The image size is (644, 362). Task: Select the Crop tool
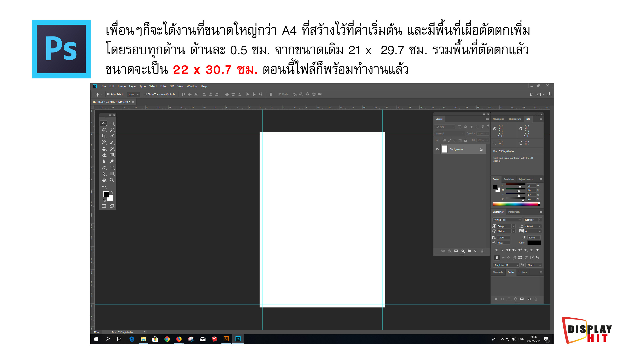click(x=104, y=136)
